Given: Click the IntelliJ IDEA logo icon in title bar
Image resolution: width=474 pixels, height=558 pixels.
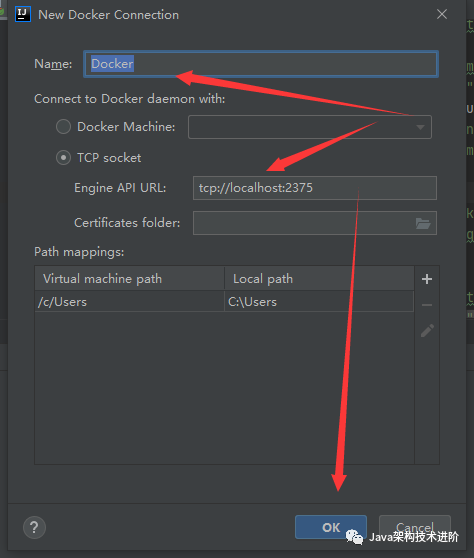Looking at the screenshot, I should click(23, 14).
